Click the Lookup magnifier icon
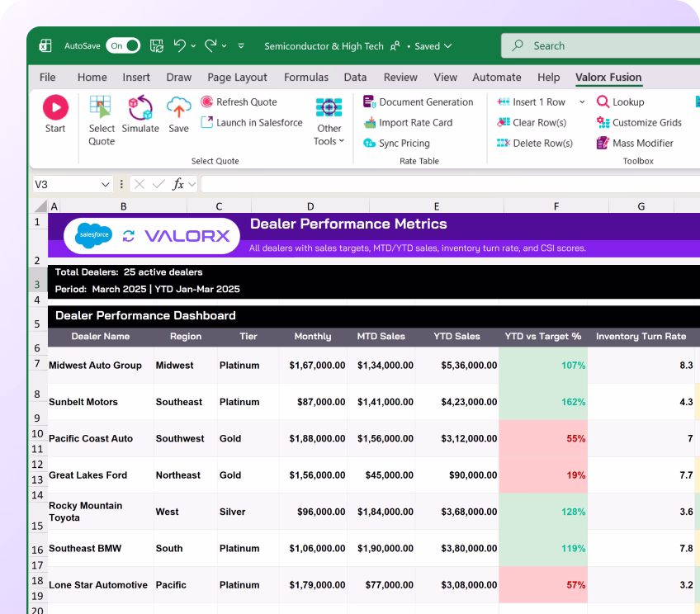The height and width of the screenshot is (614, 700). [603, 102]
